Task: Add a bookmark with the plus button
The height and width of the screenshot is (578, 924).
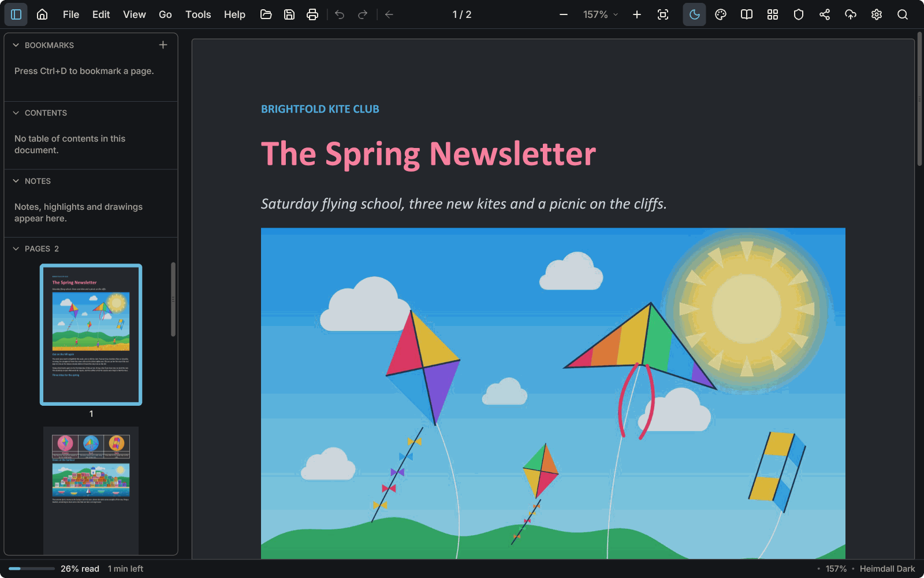Action: click(163, 45)
